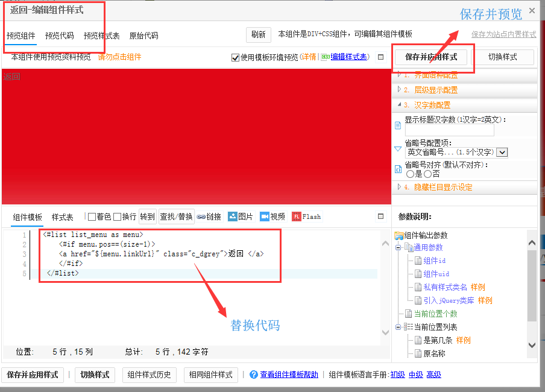Switch to the 预览代码 tab

pos(60,36)
